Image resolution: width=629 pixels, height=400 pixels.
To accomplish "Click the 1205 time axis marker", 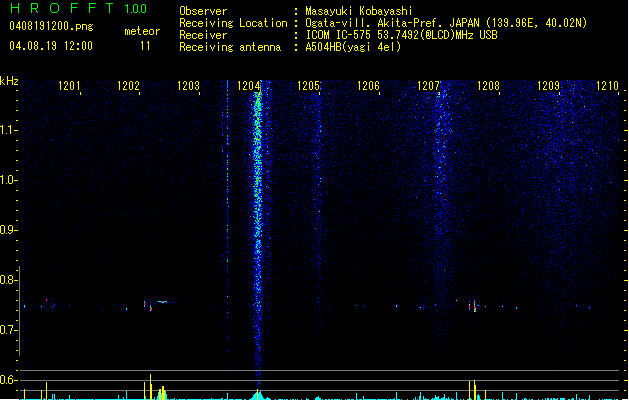I will pos(308,85).
